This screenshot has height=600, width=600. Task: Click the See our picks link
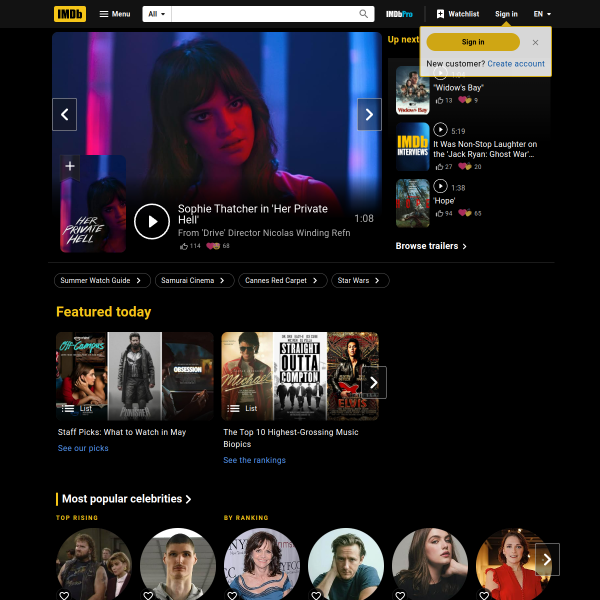[83, 448]
